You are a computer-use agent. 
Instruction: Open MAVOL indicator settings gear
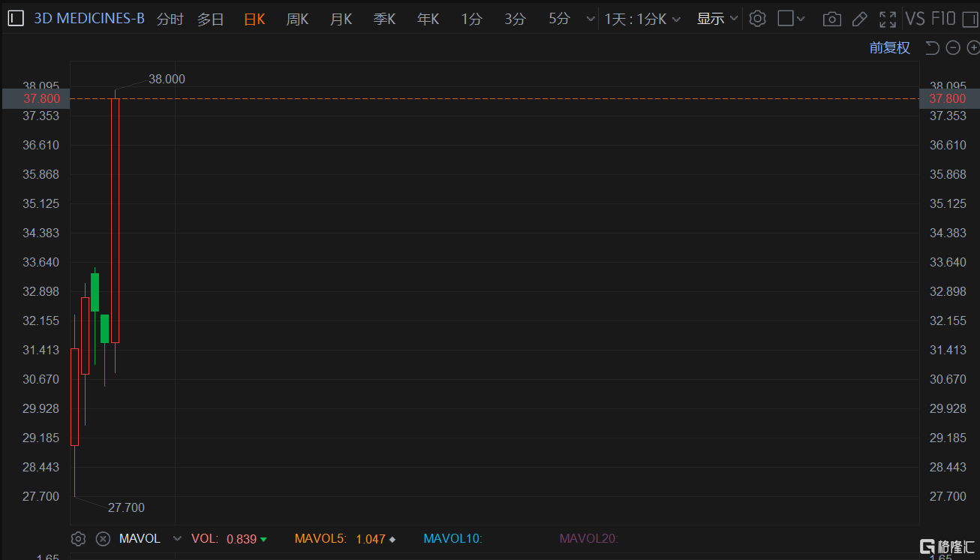(x=78, y=538)
